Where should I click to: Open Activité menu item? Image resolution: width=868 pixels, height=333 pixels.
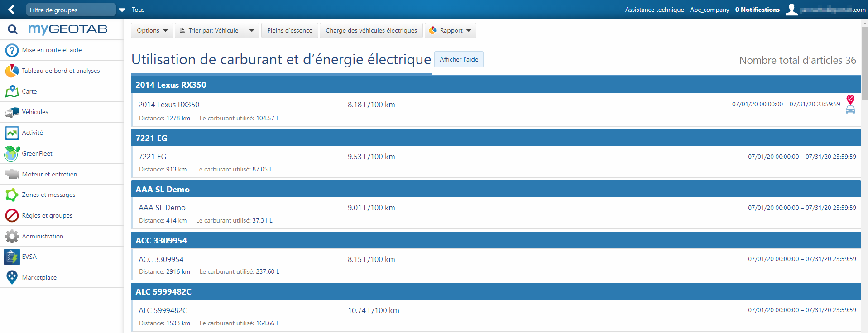tap(62, 133)
